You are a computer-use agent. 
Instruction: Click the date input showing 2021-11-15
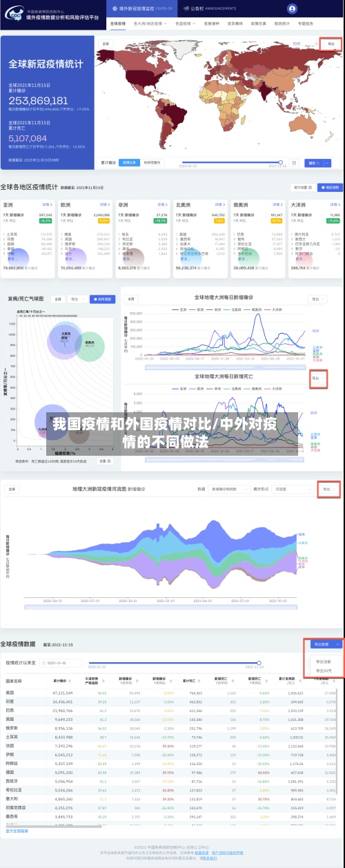(x=61, y=663)
